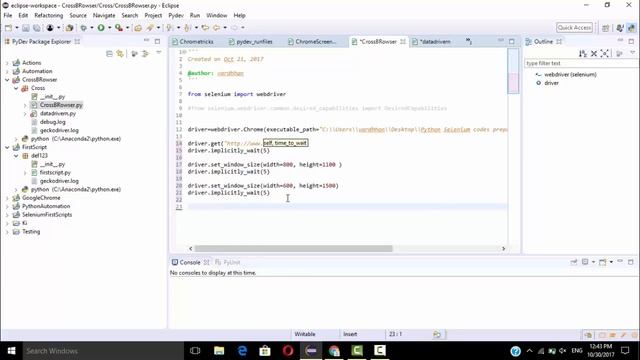
Task: Open the Run menu
Action: [195, 16]
